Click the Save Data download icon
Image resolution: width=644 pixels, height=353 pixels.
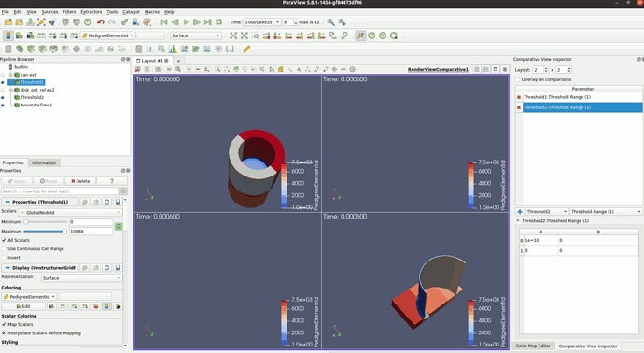point(31,22)
